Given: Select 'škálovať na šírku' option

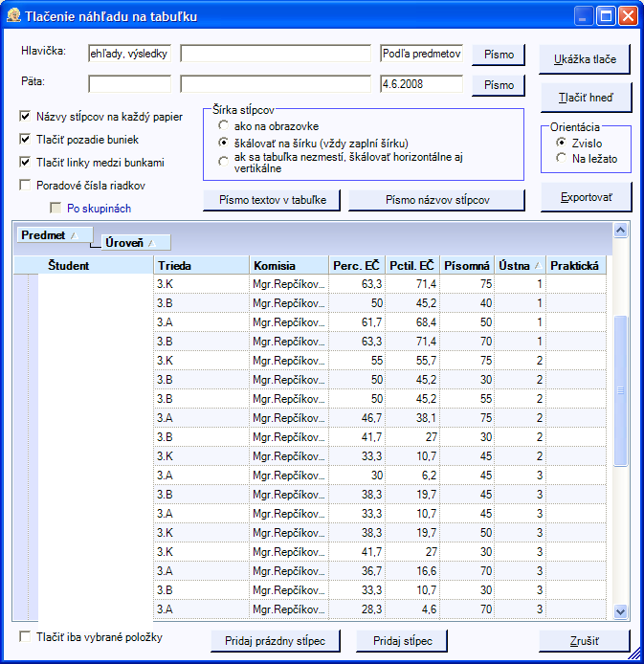Looking at the screenshot, I should 223,143.
